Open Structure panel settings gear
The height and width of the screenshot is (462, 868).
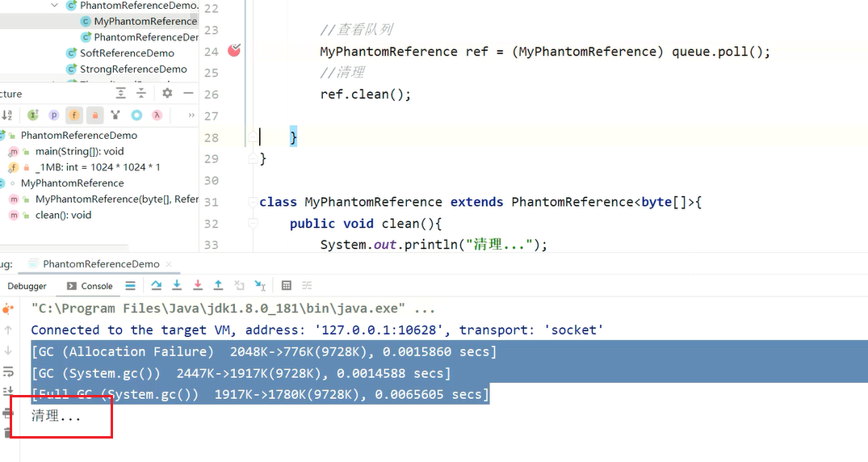[167, 94]
